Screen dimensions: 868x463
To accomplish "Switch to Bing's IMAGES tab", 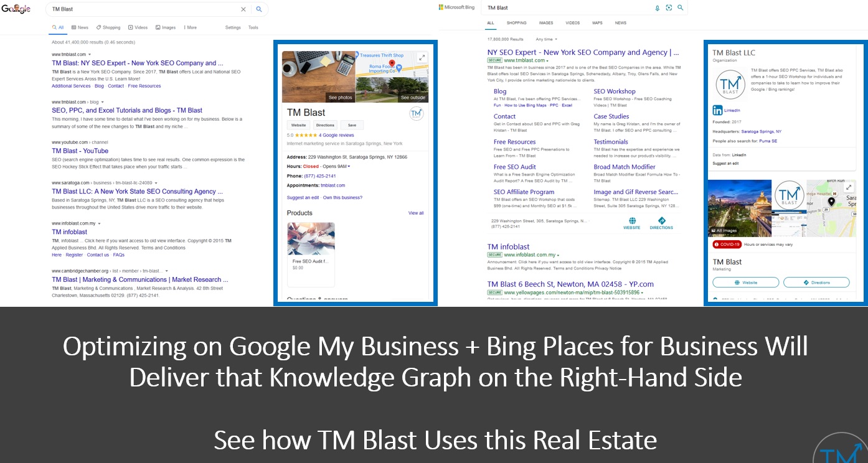I will pyautogui.click(x=545, y=23).
